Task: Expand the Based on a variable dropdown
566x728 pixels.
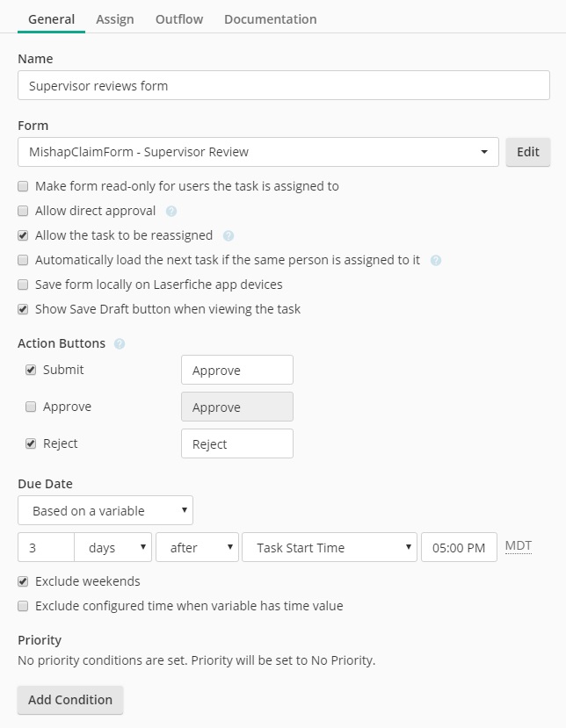Action: [x=105, y=510]
